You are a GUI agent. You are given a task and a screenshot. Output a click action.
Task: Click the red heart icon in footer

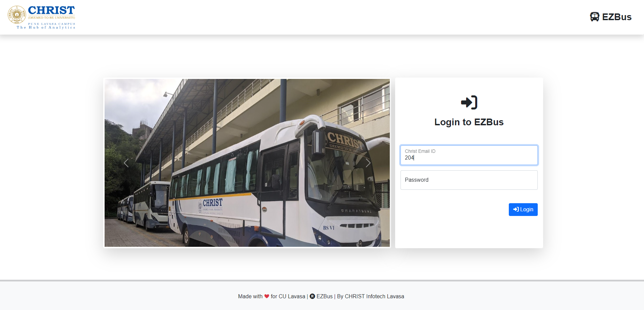click(267, 296)
